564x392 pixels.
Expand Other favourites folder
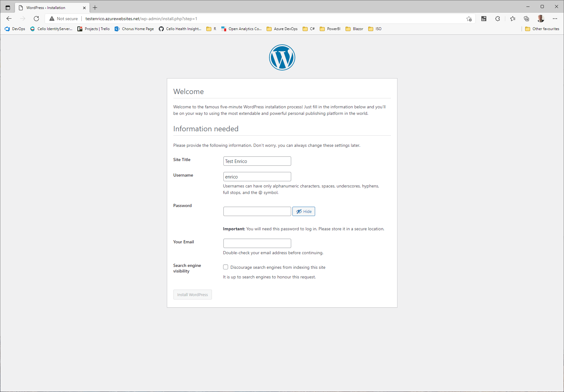pos(542,29)
